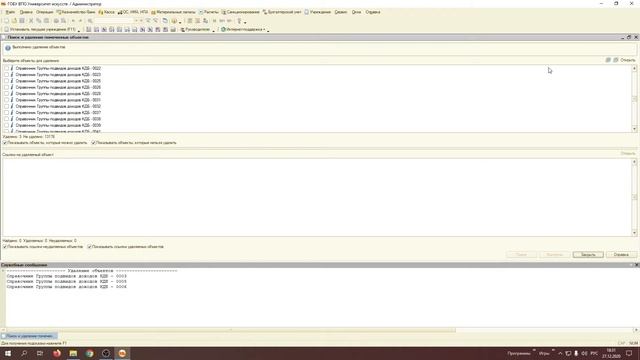
Task: Tick the checkbox for object КДБ - 0023
Action: click(x=6, y=75)
